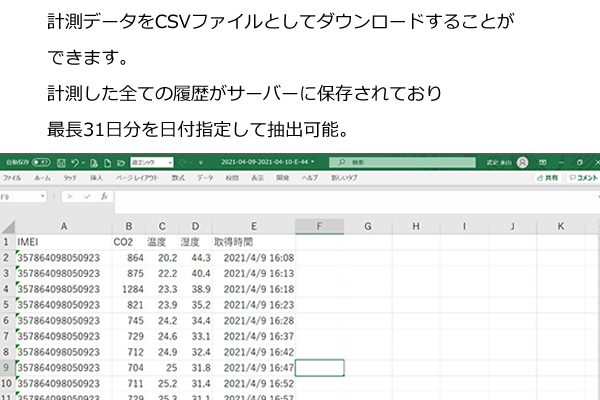Click the insert function fx icon
The image size is (600, 400).
point(104,197)
